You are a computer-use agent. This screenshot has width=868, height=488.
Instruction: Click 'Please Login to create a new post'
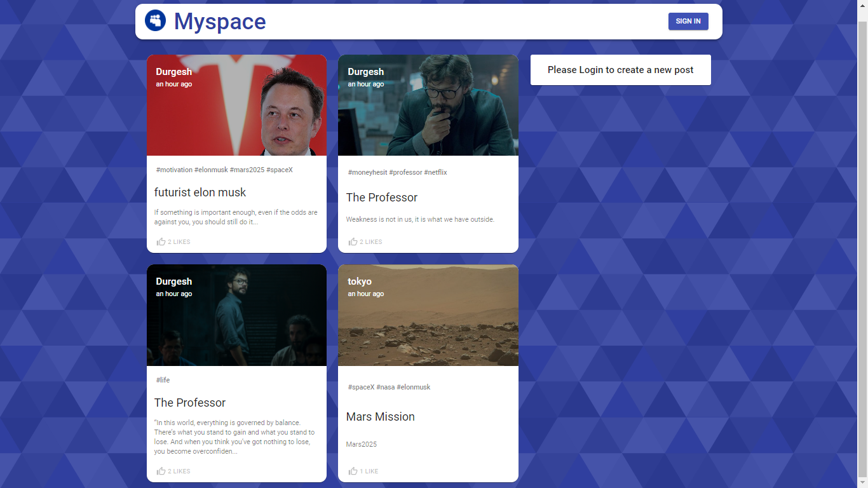621,70
